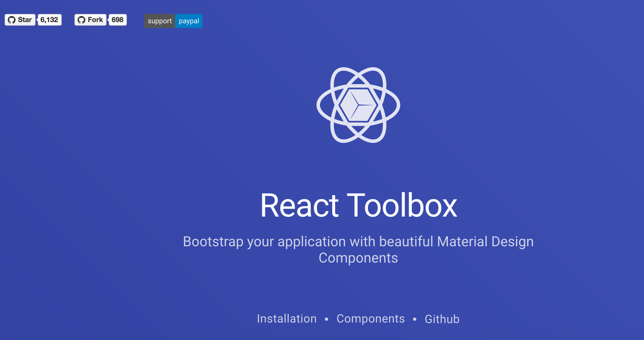Click the React Toolbox heading text
Viewport: 644px width, 340px height.
pos(359,205)
